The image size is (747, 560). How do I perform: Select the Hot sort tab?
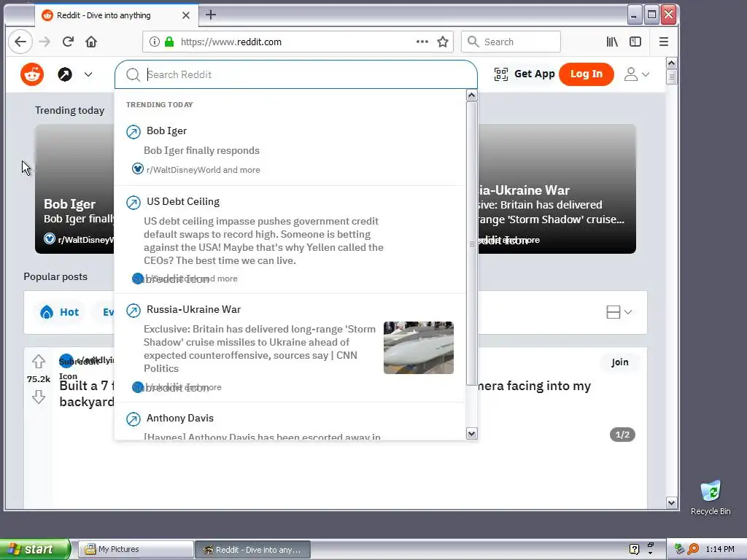[x=60, y=312]
